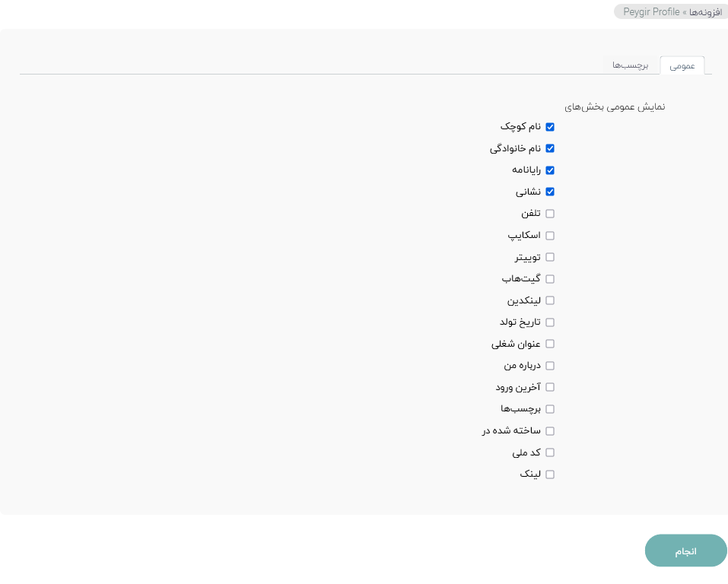Click the انجام submit button
This screenshot has width=728, height=584.
[x=685, y=551]
